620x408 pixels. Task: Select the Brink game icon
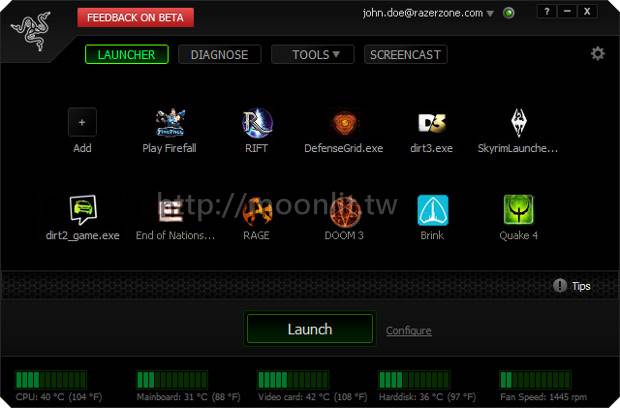(432, 210)
